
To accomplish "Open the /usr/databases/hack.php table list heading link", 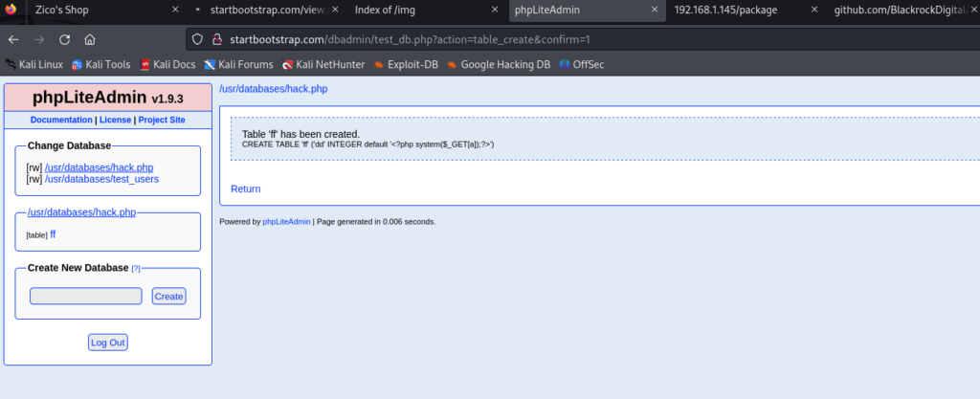I will [82, 212].
